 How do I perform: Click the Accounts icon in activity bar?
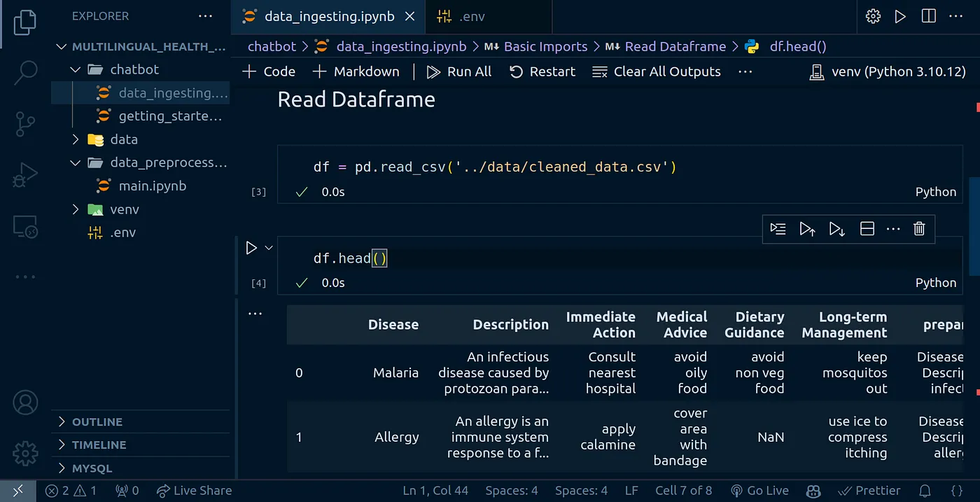[x=25, y=403]
